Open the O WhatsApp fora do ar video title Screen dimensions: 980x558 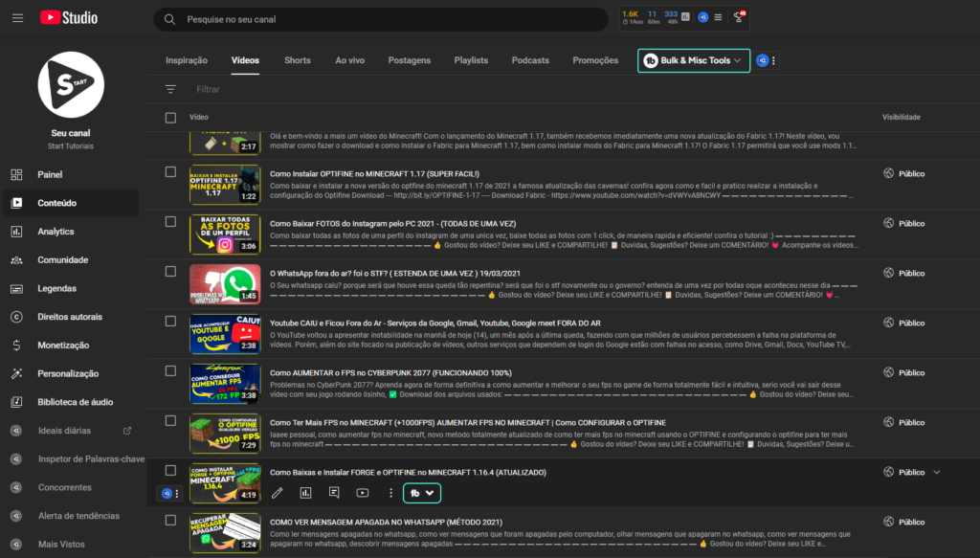(395, 273)
